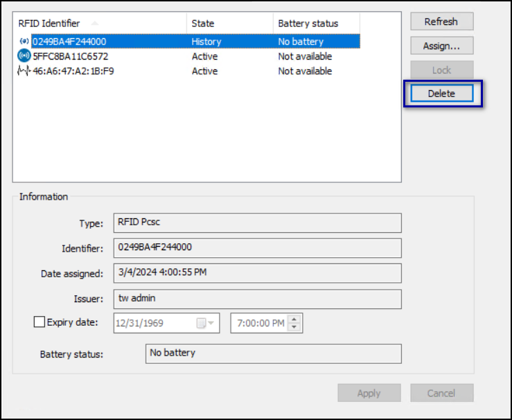Expand the expiry date picker dropdown arrow
Screen dimensions: 512x420
click(x=211, y=324)
